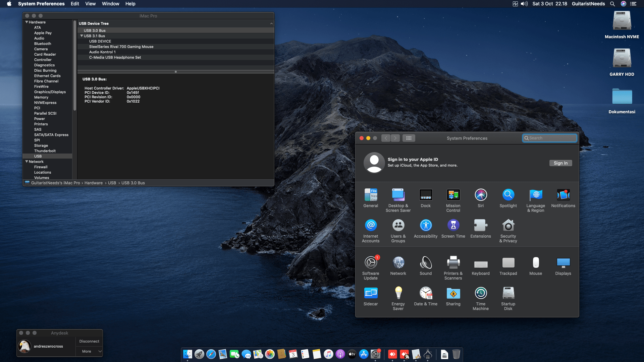Open Mission Control preferences
The height and width of the screenshot is (362, 644).
click(x=453, y=200)
